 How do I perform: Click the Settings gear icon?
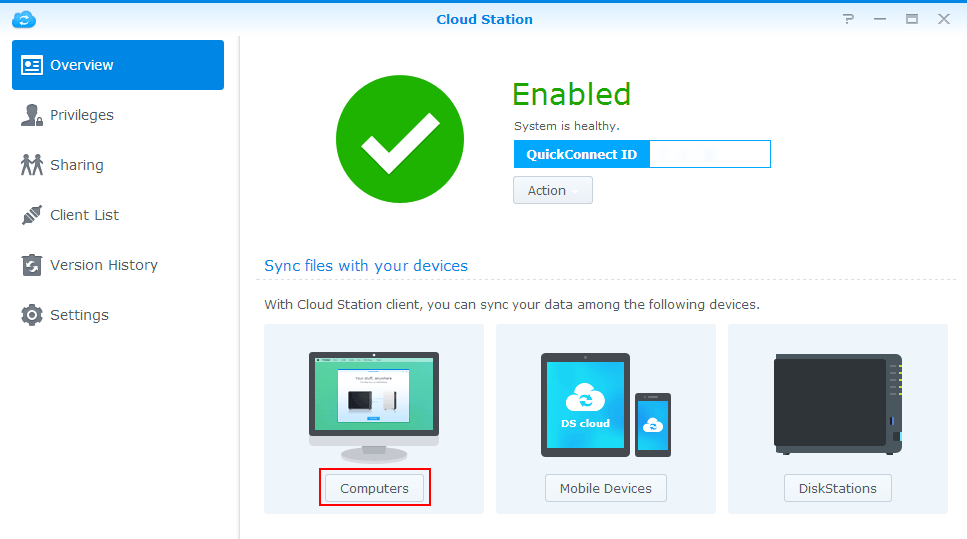[x=31, y=315]
